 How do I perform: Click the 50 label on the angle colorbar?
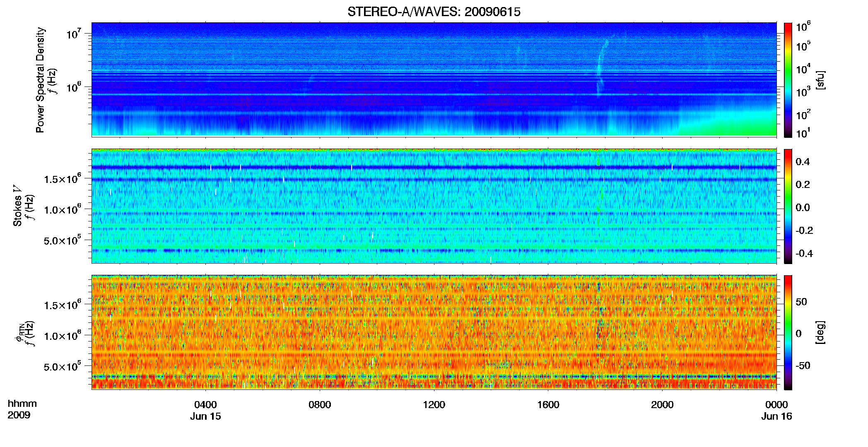coord(801,302)
